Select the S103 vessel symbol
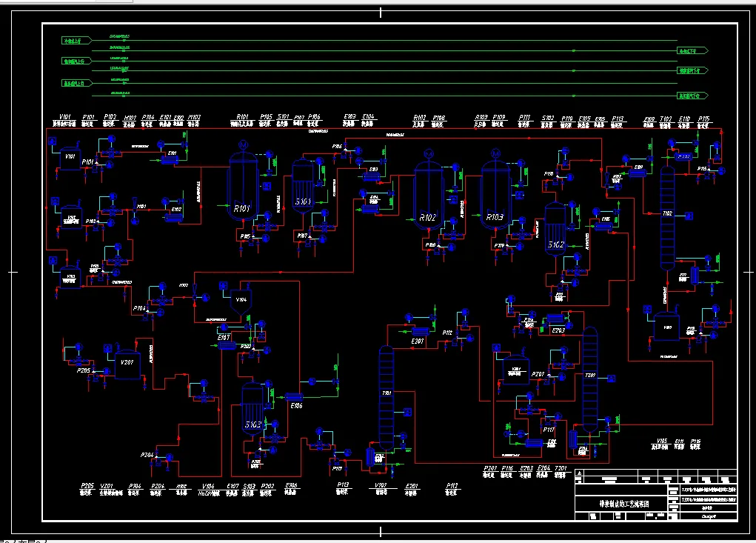The width and height of the screenshot is (756, 543). [252, 408]
